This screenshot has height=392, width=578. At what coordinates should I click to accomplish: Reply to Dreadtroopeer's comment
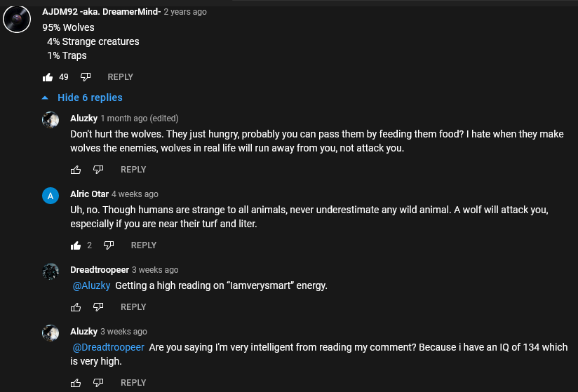(x=133, y=307)
